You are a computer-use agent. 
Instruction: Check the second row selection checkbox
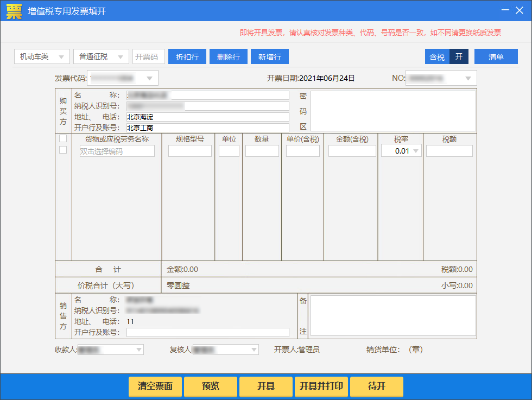click(x=63, y=150)
